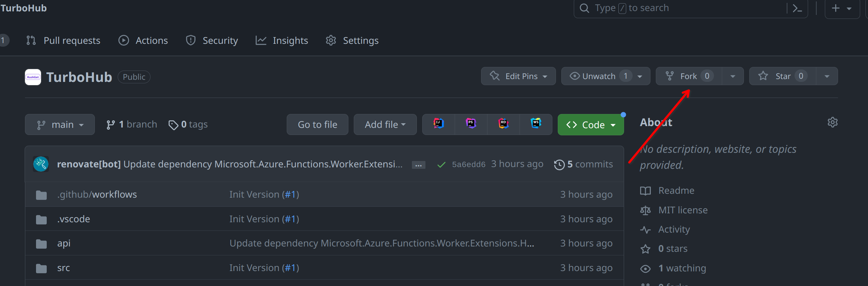Open the .vscode folder

(x=73, y=219)
